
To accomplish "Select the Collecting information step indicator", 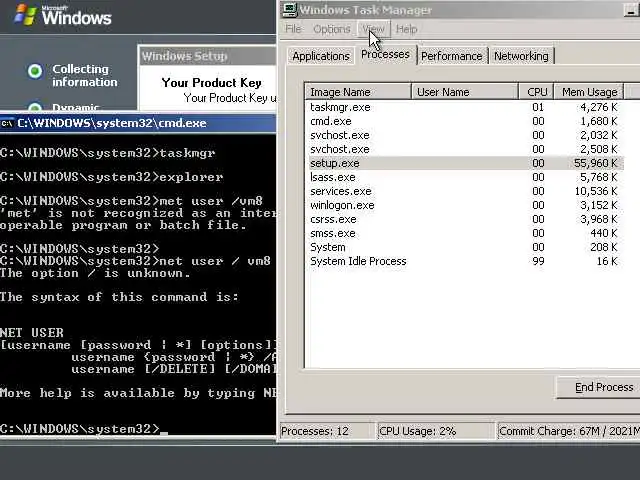I will [35, 71].
